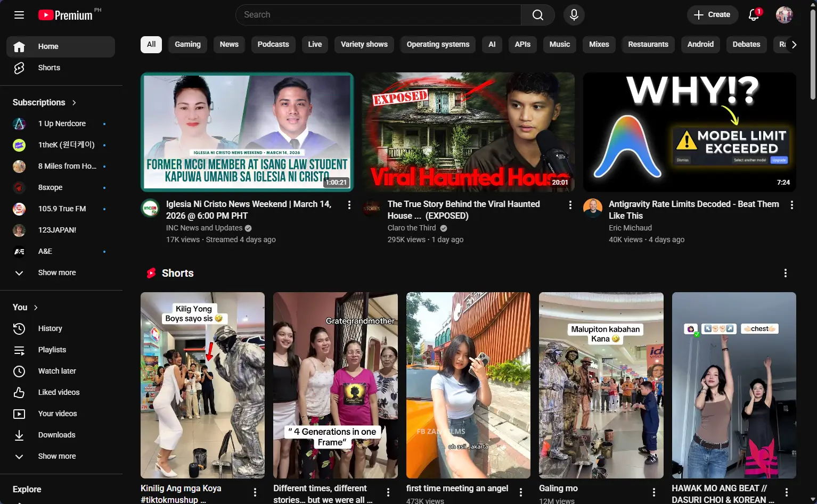Open Downloads page
This screenshot has height=504, width=817.
click(x=61, y=435)
